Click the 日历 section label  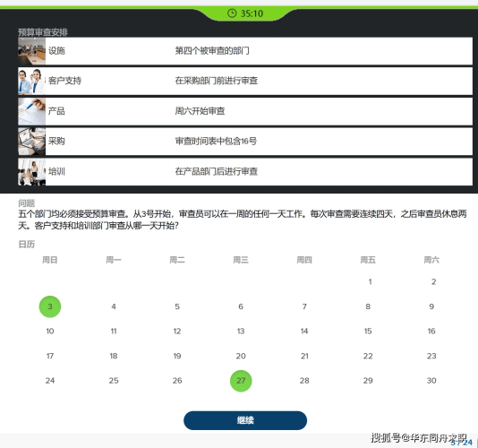[27, 244]
